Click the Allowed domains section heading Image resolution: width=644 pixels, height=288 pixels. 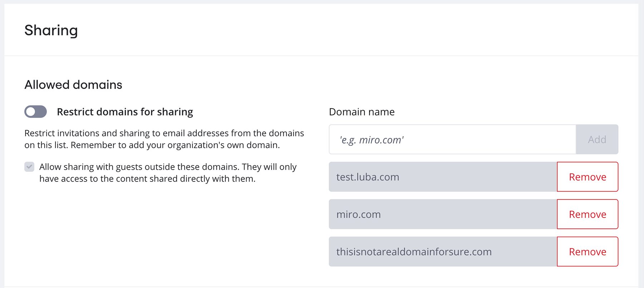click(x=73, y=85)
